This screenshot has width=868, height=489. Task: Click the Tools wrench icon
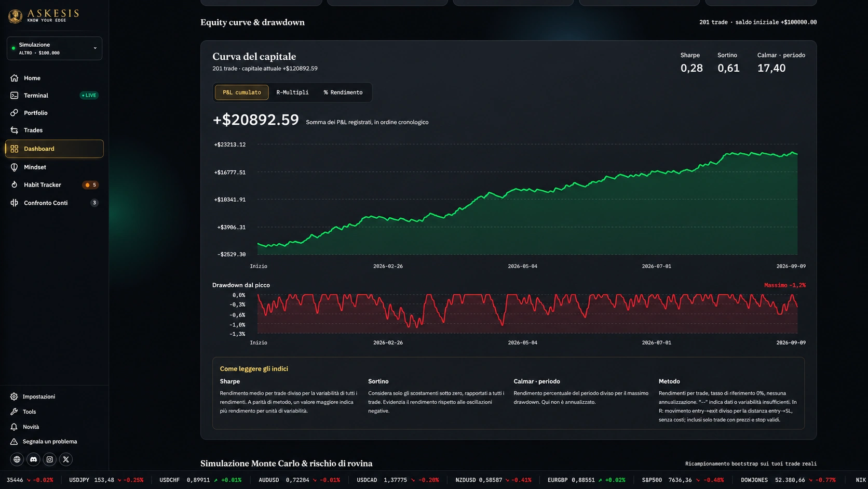(14, 412)
